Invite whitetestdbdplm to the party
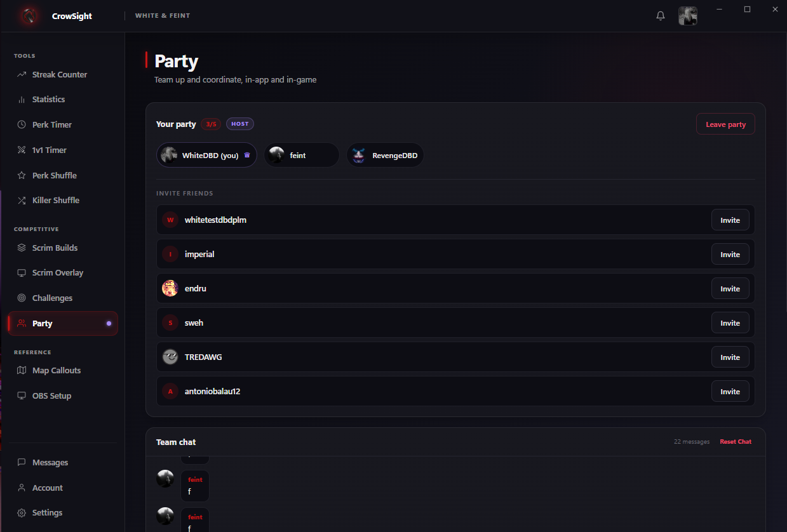 (x=730, y=220)
